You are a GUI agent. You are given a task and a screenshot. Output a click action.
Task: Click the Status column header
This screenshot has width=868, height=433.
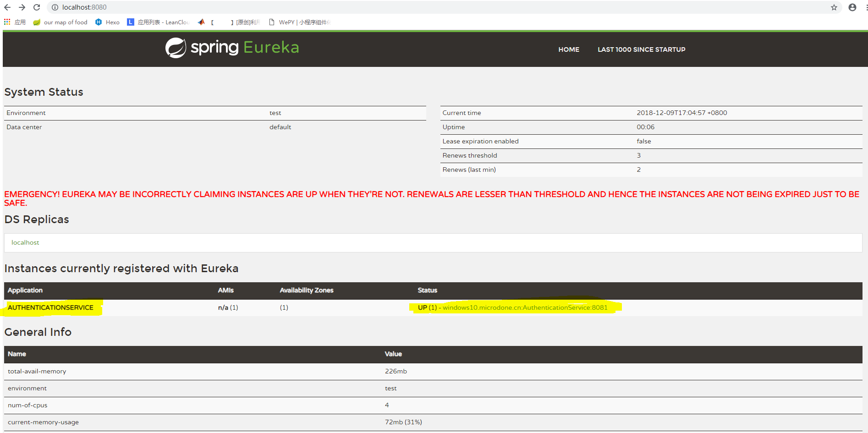428,290
